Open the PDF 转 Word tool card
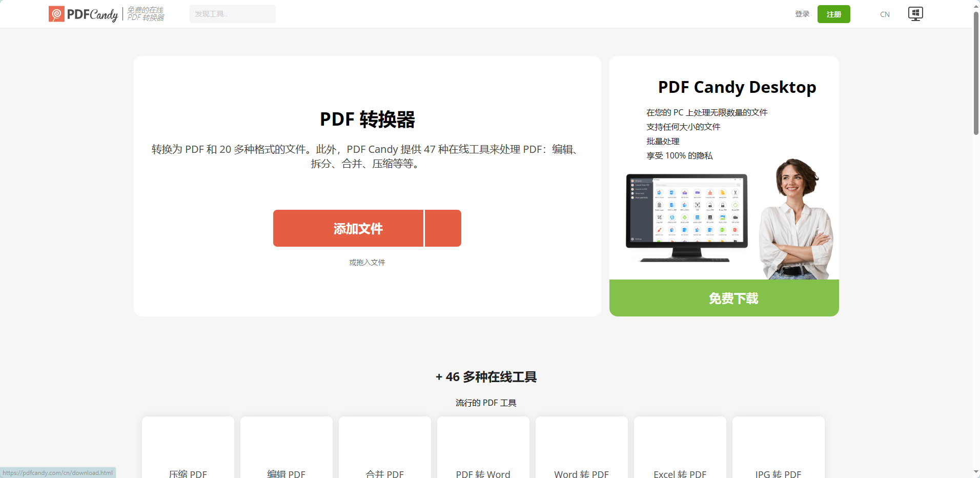 pyautogui.click(x=483, y=447)
